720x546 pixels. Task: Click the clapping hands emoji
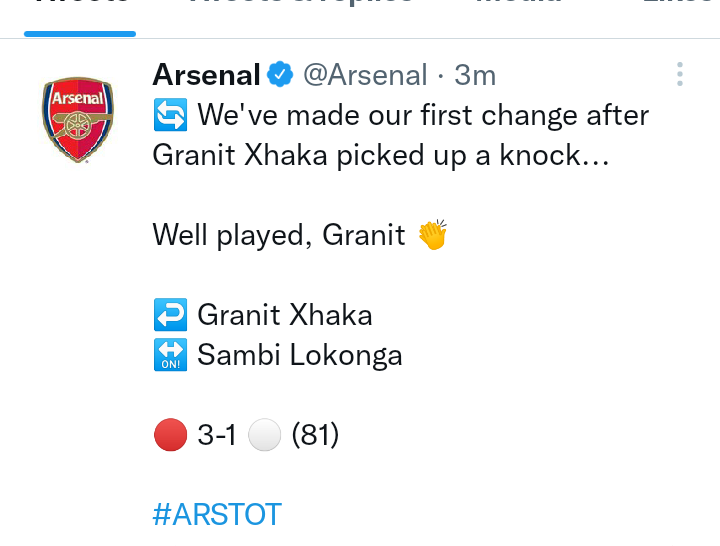433,234
